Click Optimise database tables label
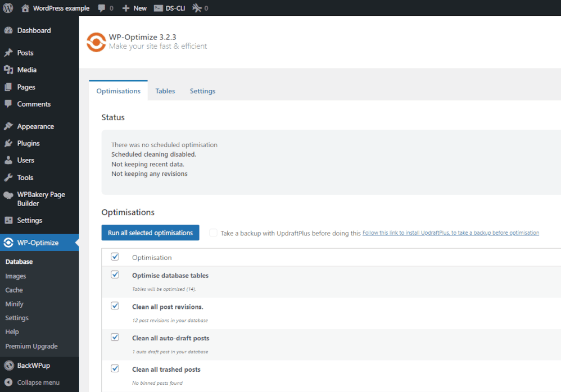 [x=170, y=276]
